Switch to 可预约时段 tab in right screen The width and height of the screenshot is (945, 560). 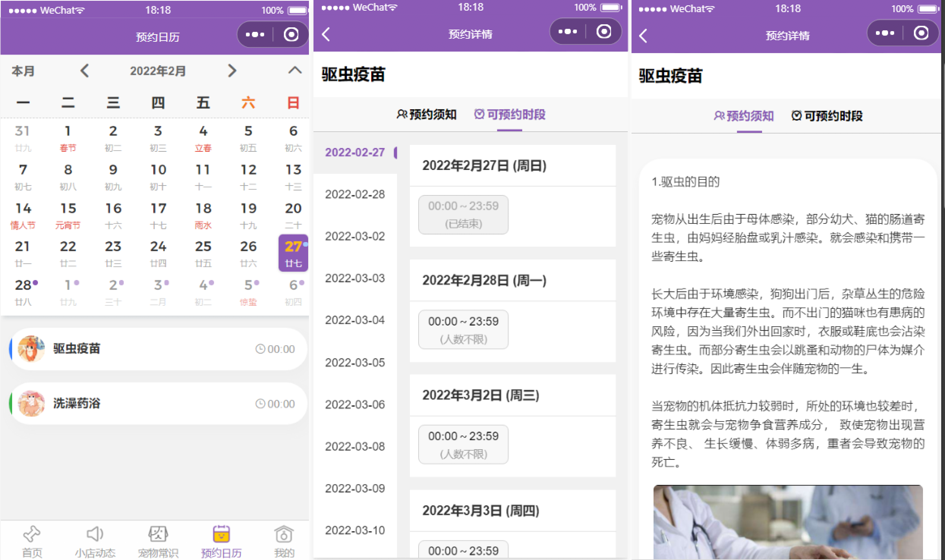click(827, 116)
